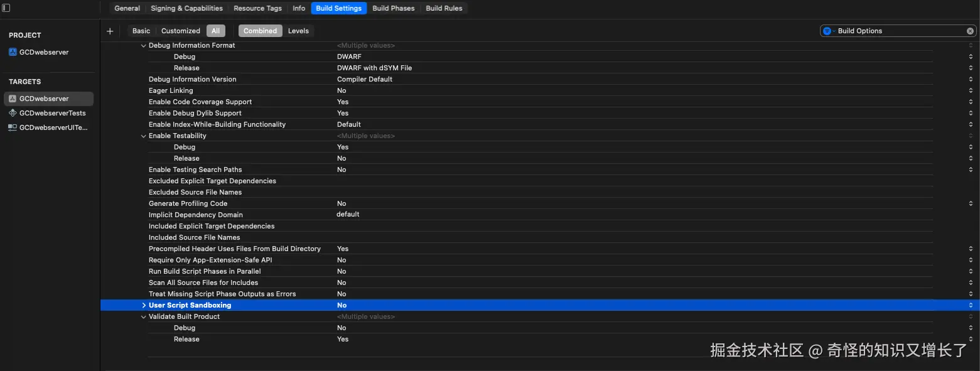Image resolution: width=980 pixels, height=371 pixels.
Task: Click the Implicit Dependency Domain default value
Action: (348, 215)
